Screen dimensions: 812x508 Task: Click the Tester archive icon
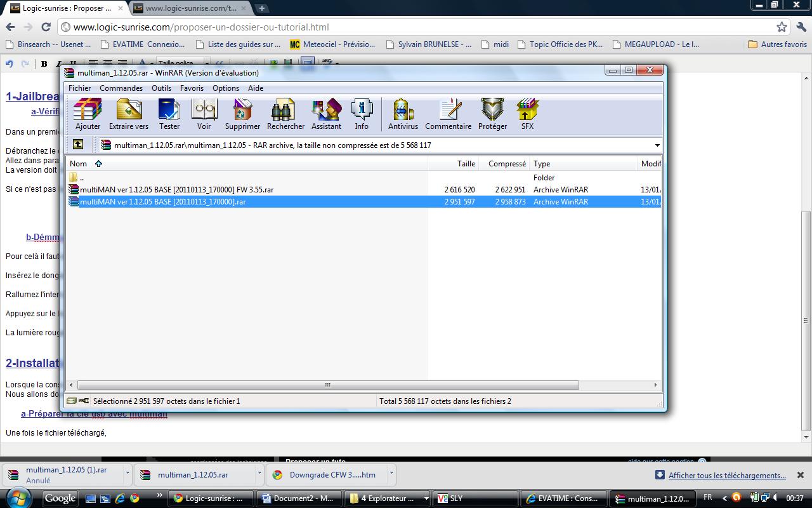tap(169, 114)
